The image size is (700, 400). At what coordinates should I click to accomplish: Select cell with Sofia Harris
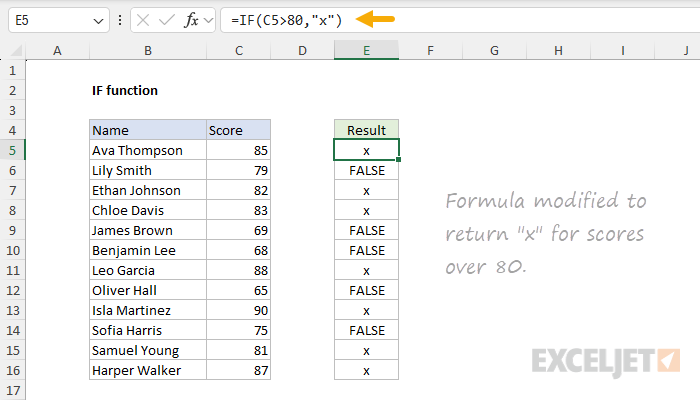pyautogui.click(x=148, y=330)
